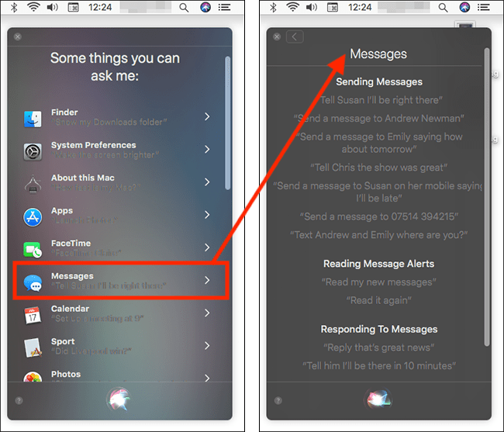Open Siri icon in left menu bar
The width and height of the screenshot is (504, 432).
205,7
